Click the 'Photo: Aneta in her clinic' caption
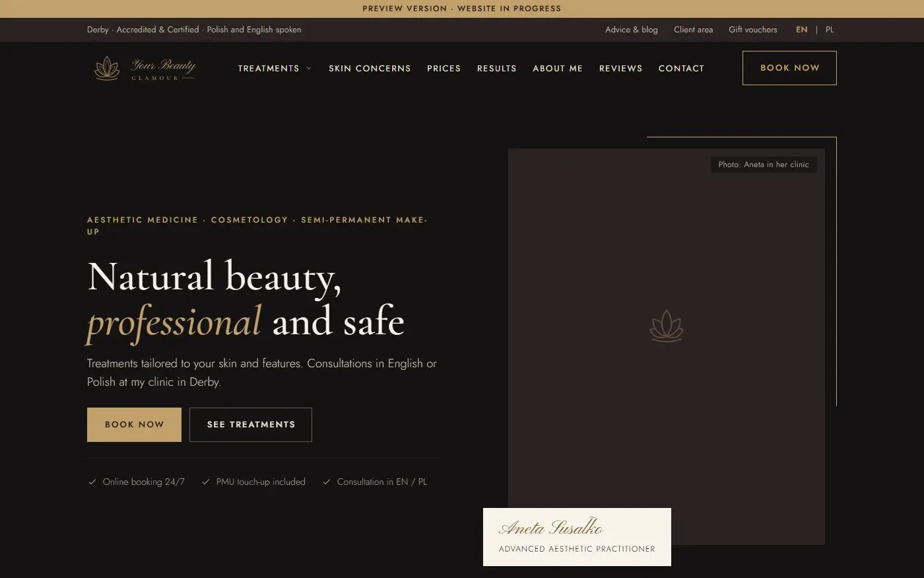This screenshot has width=924, height=578. (x=764, y=164)
